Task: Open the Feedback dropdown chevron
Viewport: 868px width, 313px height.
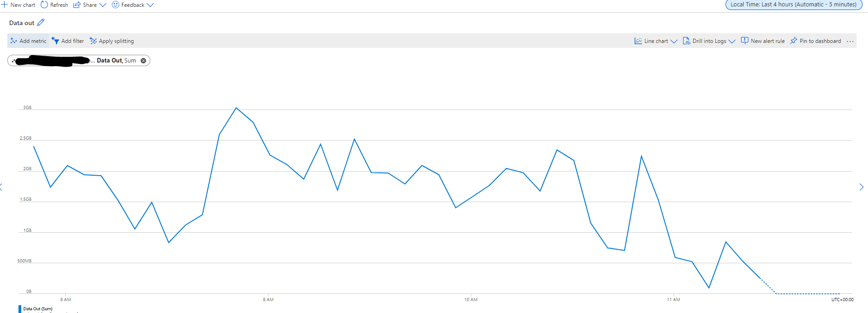Action: tap(150, 5)
